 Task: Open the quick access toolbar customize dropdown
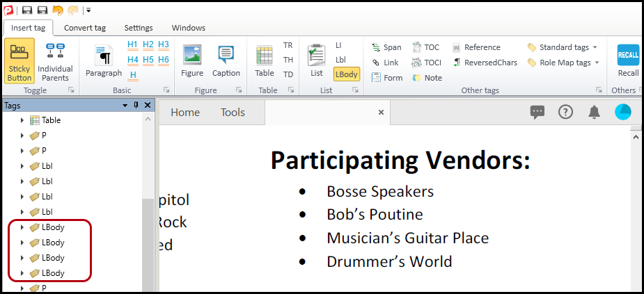pos(88,10)
